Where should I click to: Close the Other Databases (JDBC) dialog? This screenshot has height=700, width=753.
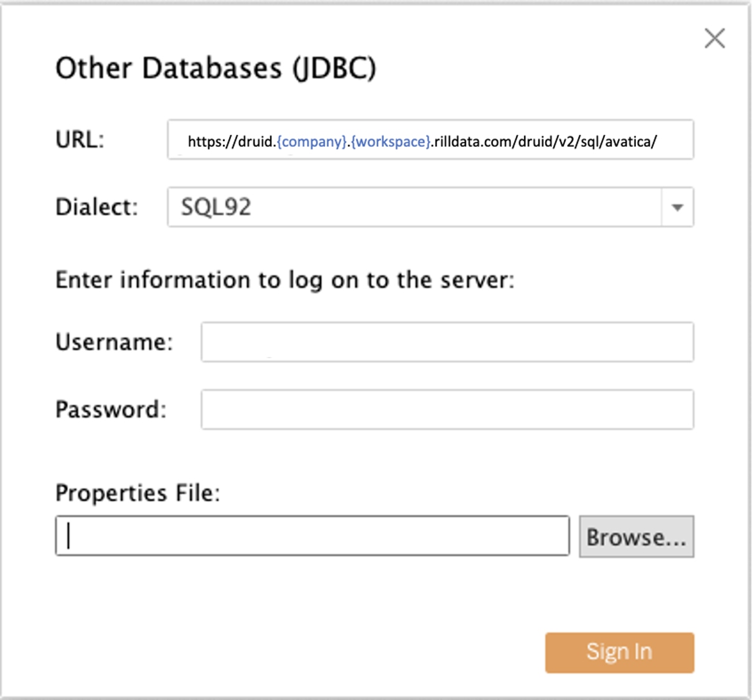pyautogui.click(x=714, y=39)
